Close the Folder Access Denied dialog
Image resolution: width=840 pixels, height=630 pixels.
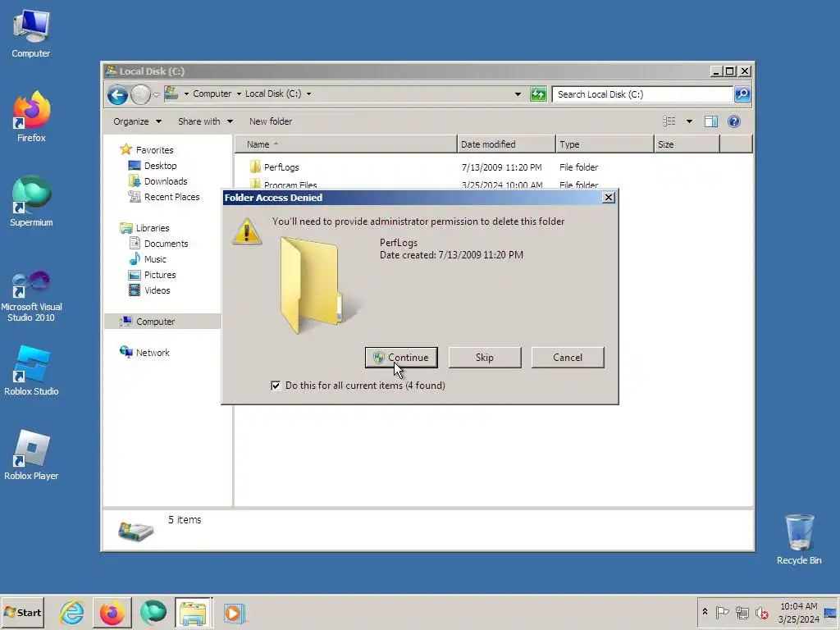608,198
